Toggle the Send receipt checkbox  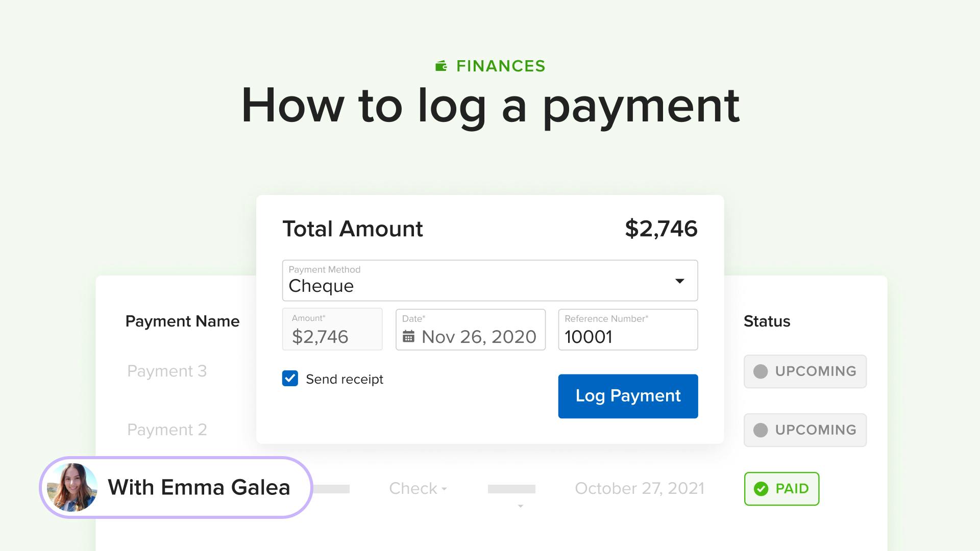(290, 379)
